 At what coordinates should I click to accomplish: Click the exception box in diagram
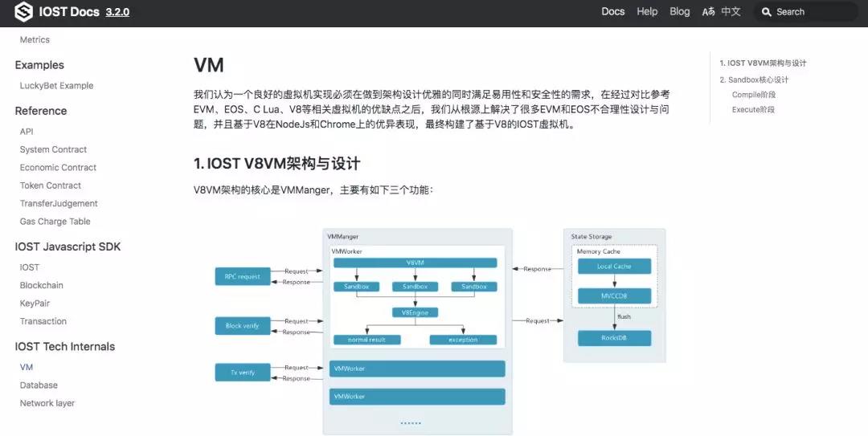click(463, 340)
